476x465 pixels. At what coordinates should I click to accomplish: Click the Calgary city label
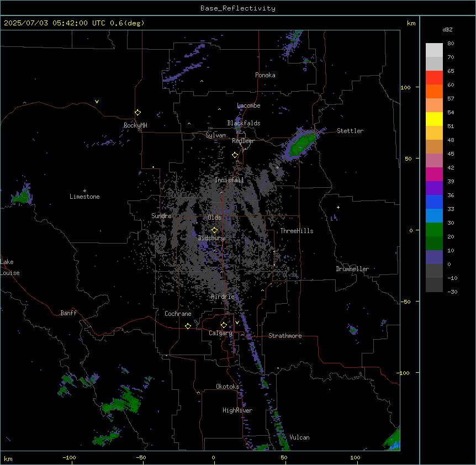220,333
